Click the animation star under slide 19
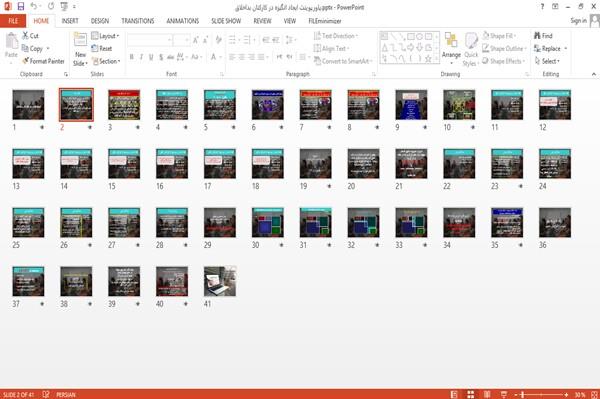 pyautogui.click(x=329, y=186)
